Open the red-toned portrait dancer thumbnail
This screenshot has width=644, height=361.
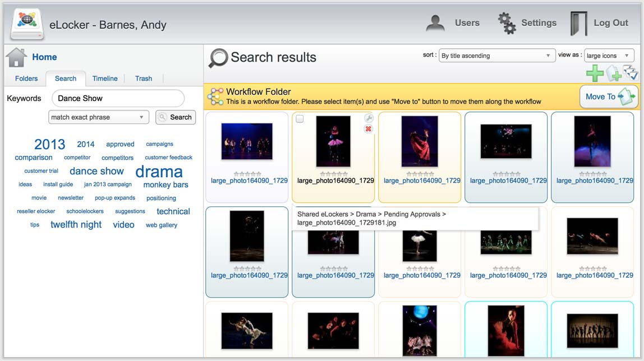506,331
